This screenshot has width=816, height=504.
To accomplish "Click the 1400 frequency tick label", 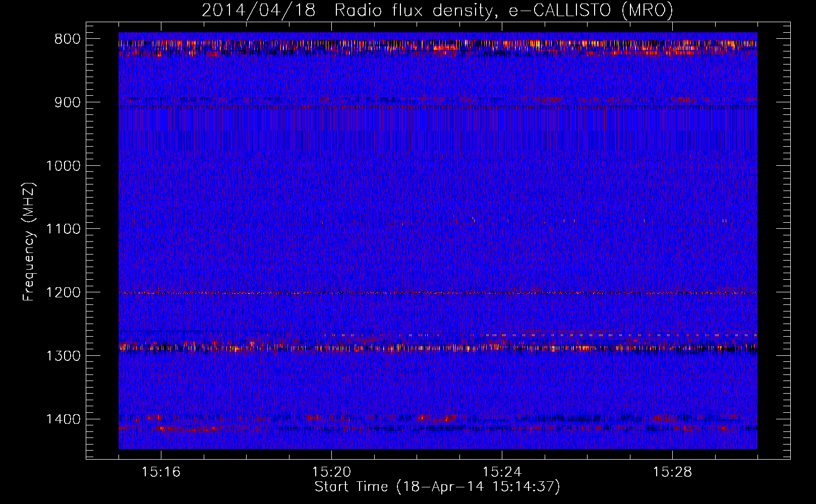I will point(63,419).
